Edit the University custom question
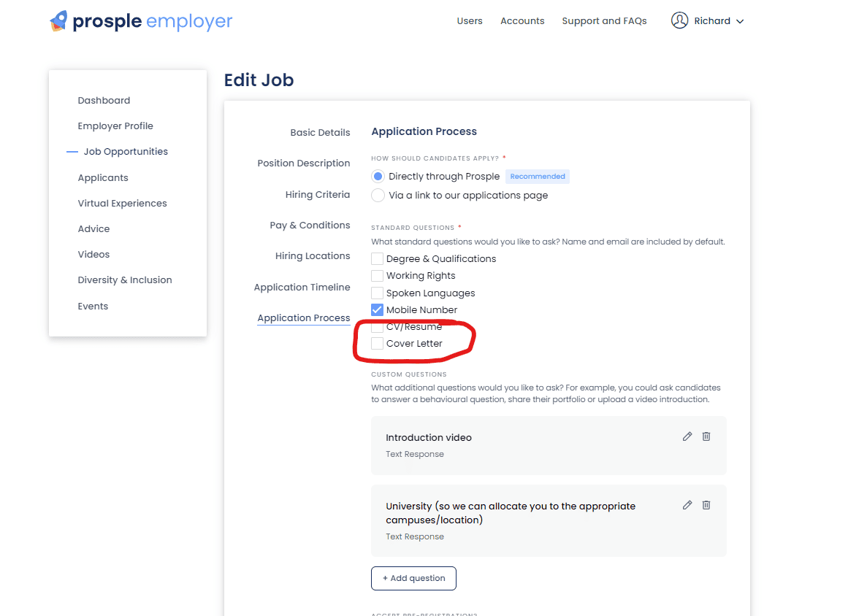 687,505
